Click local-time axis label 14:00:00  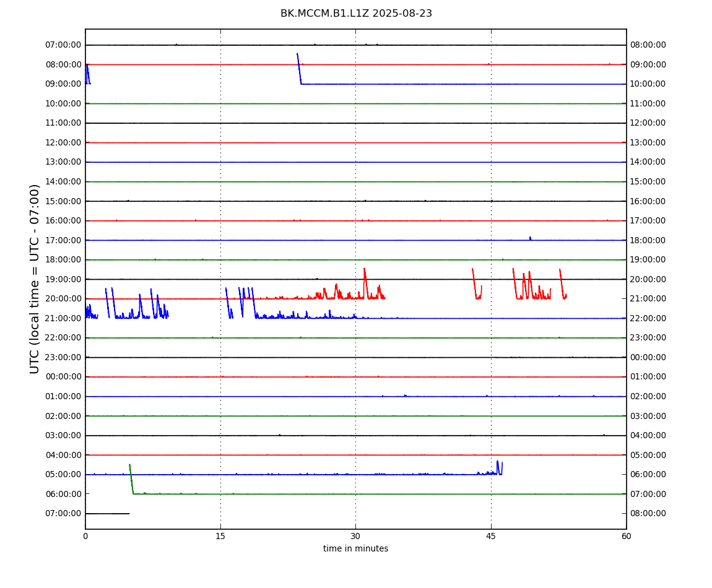coord(648,162)
